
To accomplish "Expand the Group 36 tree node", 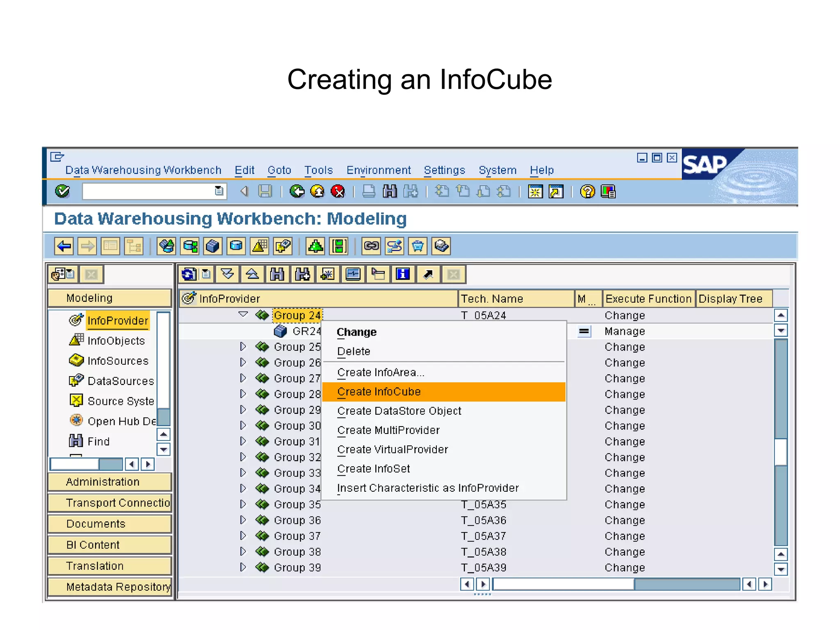I will pyautogui.click(x=243, y=520).
